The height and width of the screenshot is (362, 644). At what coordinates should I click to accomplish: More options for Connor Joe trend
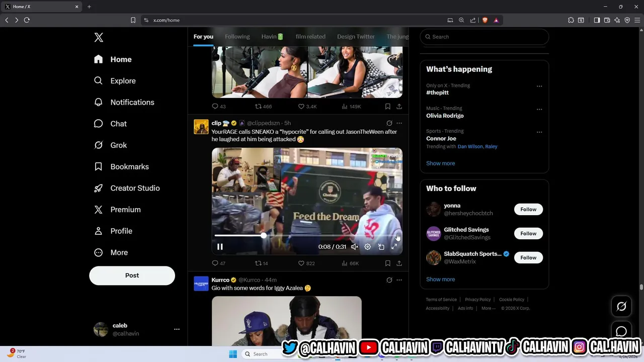point(539,132)
